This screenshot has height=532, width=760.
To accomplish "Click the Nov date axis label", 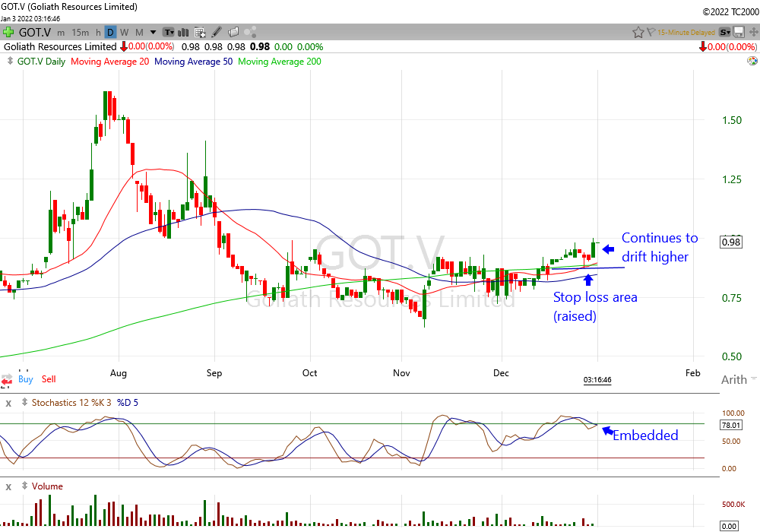I will [x=401, y=373].
